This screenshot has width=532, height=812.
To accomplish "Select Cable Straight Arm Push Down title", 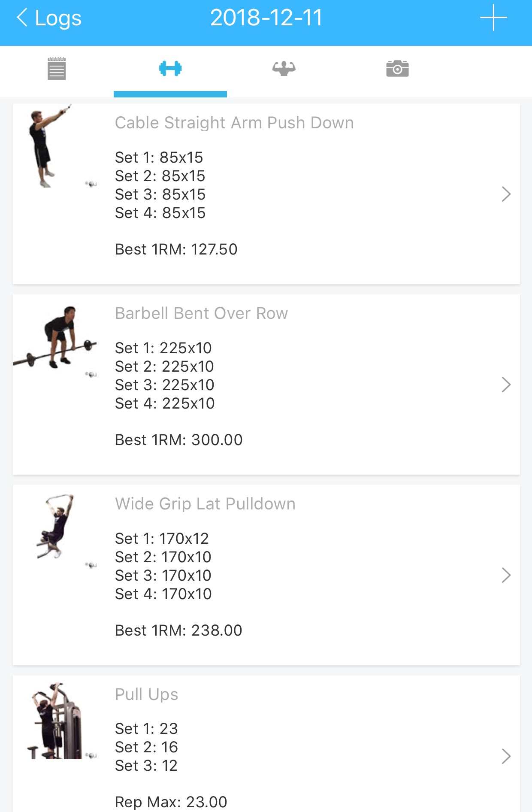I will tap(234, 123).
